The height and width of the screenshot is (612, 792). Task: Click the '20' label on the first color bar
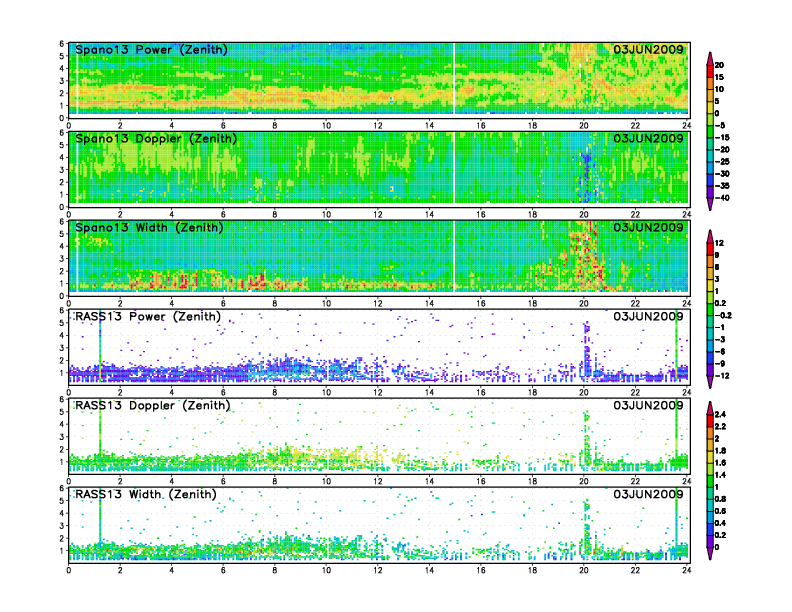pos(719,65)
